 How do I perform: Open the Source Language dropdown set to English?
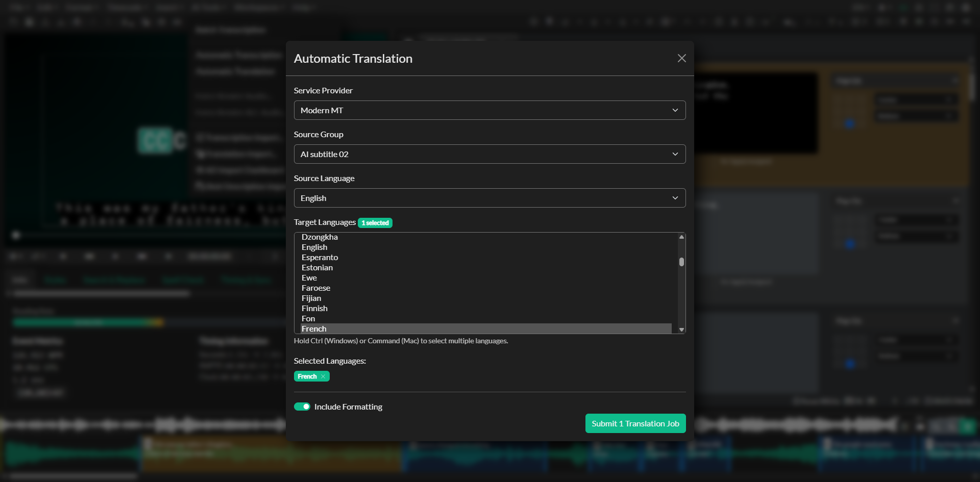(489, 198)
